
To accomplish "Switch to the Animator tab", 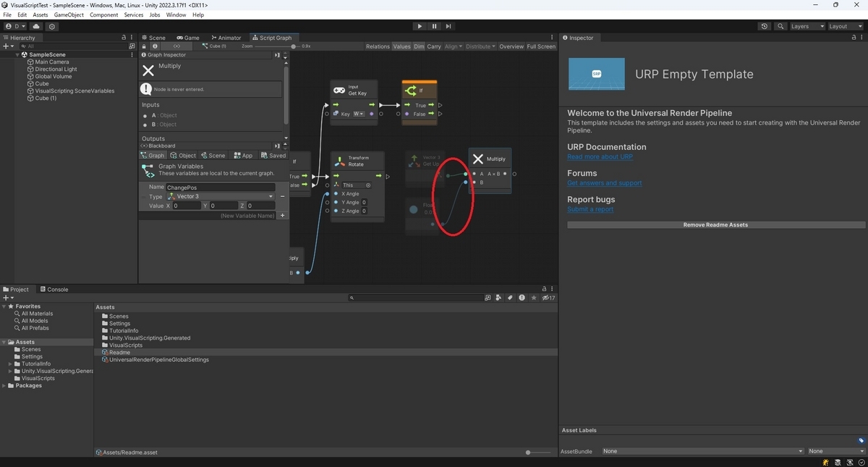I will pyautogui.click(x=226, y=38).
